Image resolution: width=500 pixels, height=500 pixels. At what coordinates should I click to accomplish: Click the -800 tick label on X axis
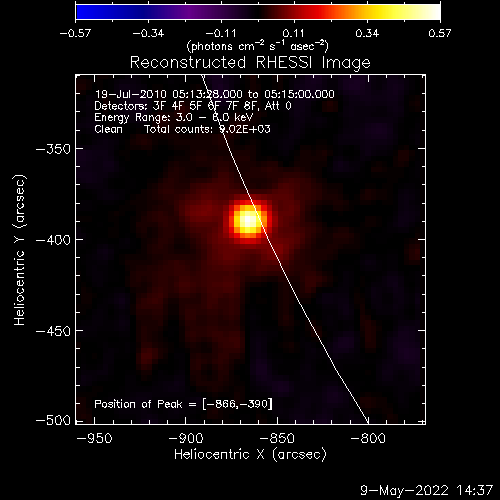pyautogui.click(x=368, y=438)
